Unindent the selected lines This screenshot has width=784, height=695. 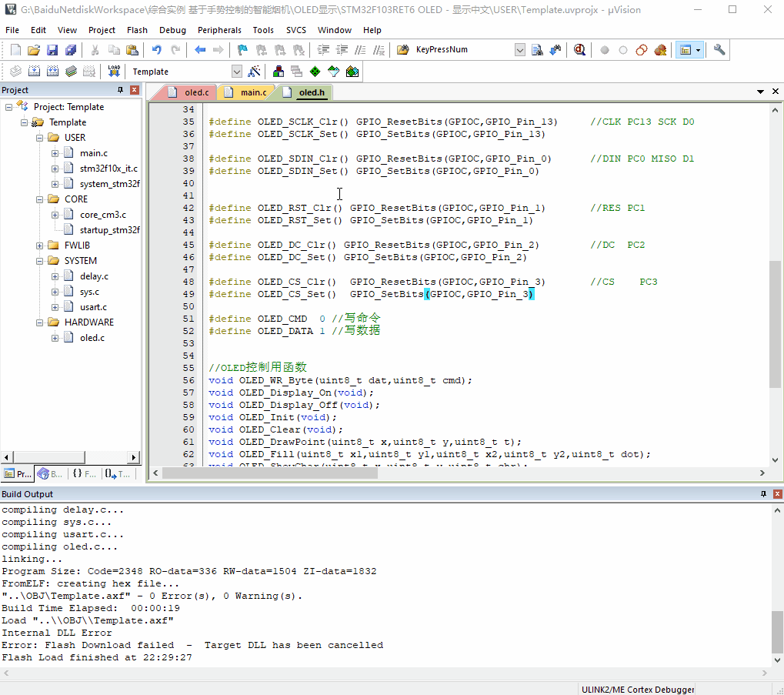click(342, 50)
